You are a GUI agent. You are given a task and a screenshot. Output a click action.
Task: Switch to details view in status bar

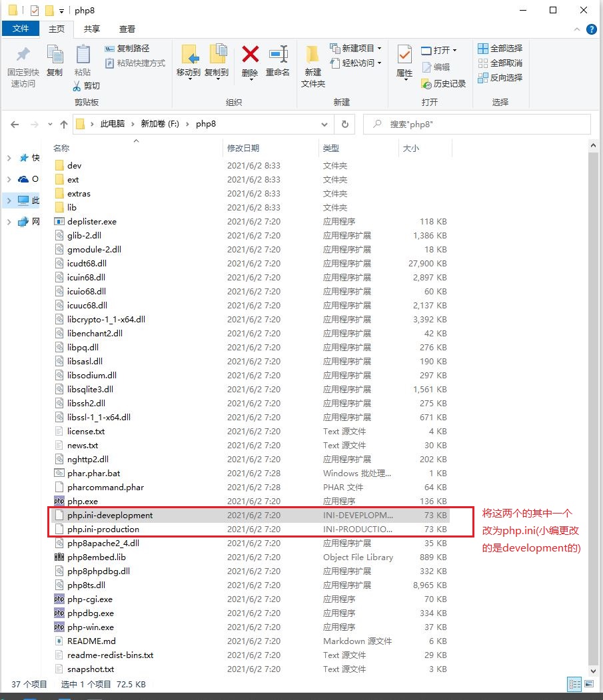click(573, 684)
